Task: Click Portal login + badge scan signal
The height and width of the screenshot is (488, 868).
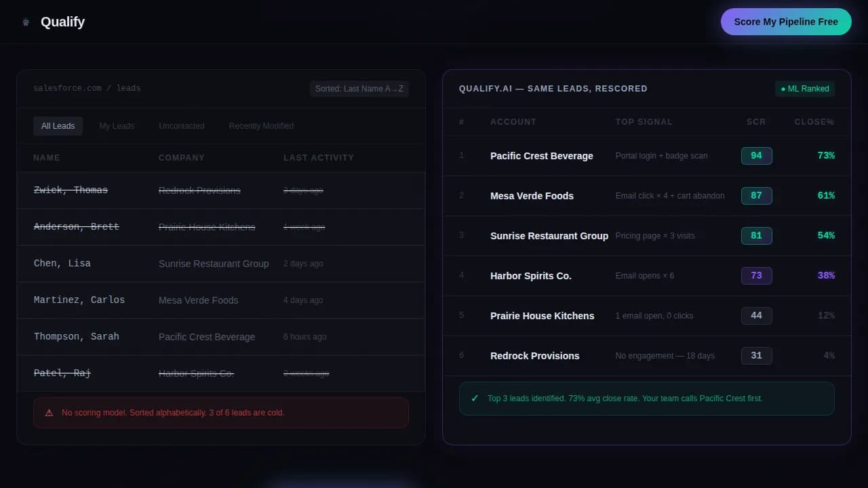Action: coord(661,156)
